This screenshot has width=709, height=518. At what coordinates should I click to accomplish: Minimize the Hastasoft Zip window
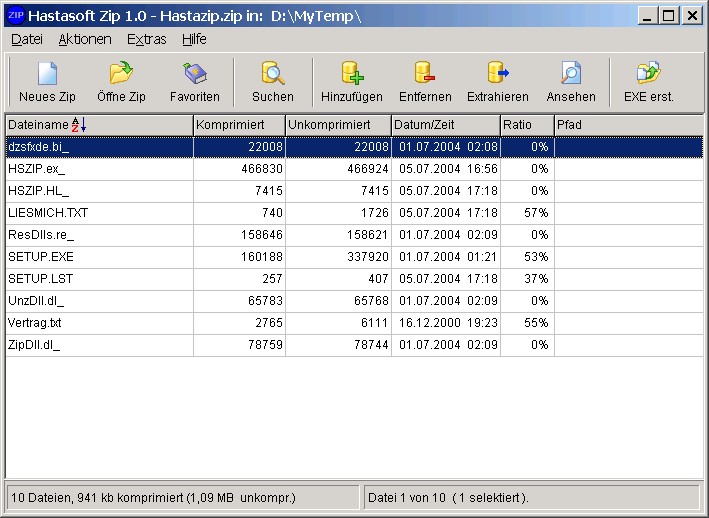(x=647, y=16)
